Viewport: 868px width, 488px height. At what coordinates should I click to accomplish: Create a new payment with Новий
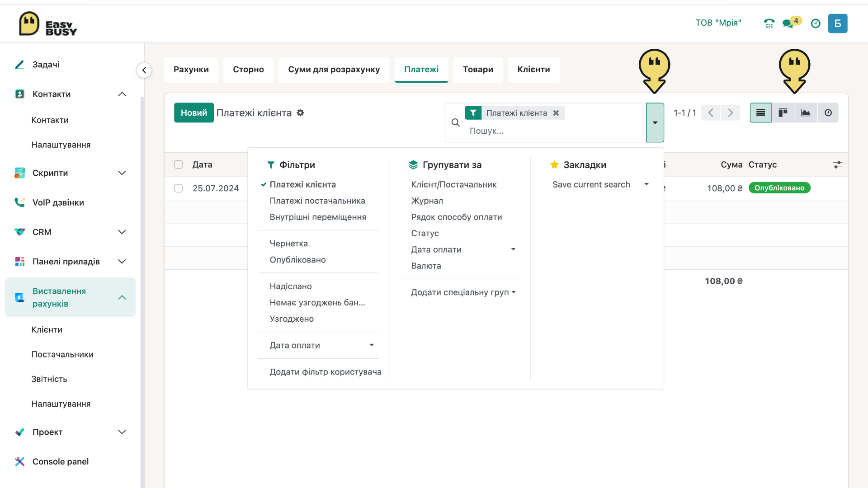(x=194, y=113)
